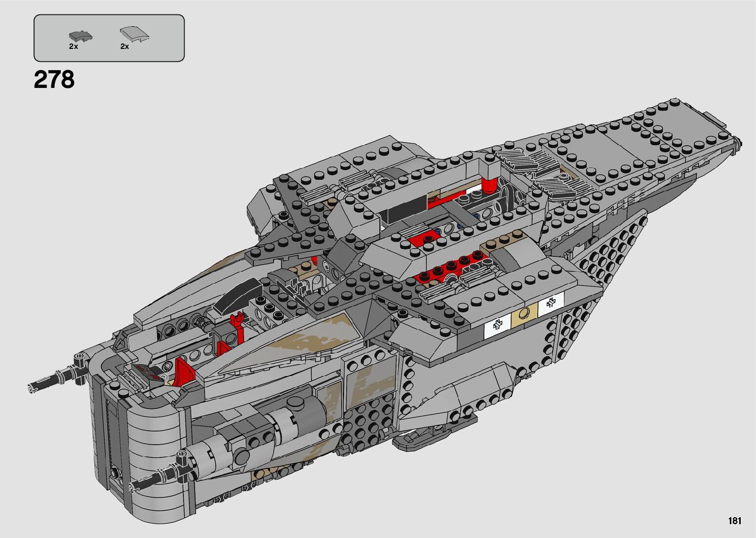The height and width of the screenshot is (538, 756).
Task: Click the step number 278
Action: 54,80
